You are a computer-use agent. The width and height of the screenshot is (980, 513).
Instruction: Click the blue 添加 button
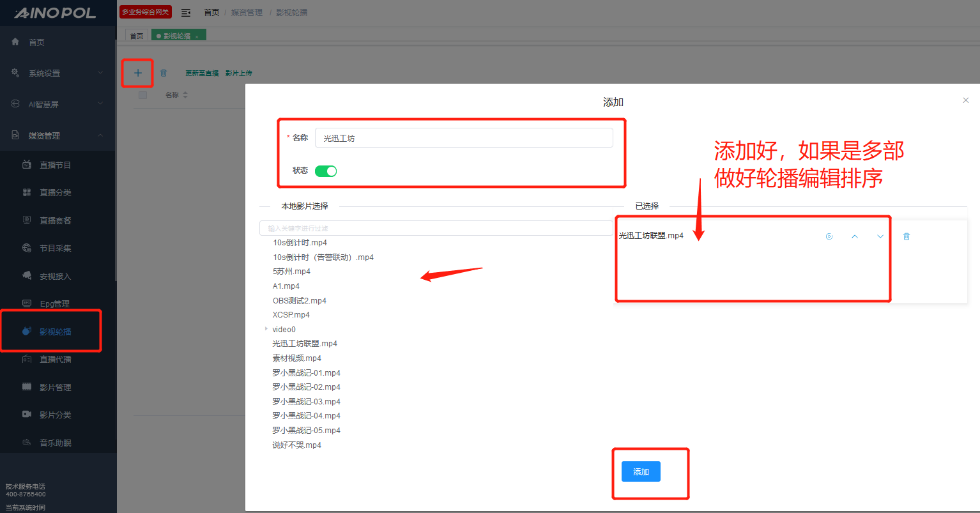click(x=641, y=471)
